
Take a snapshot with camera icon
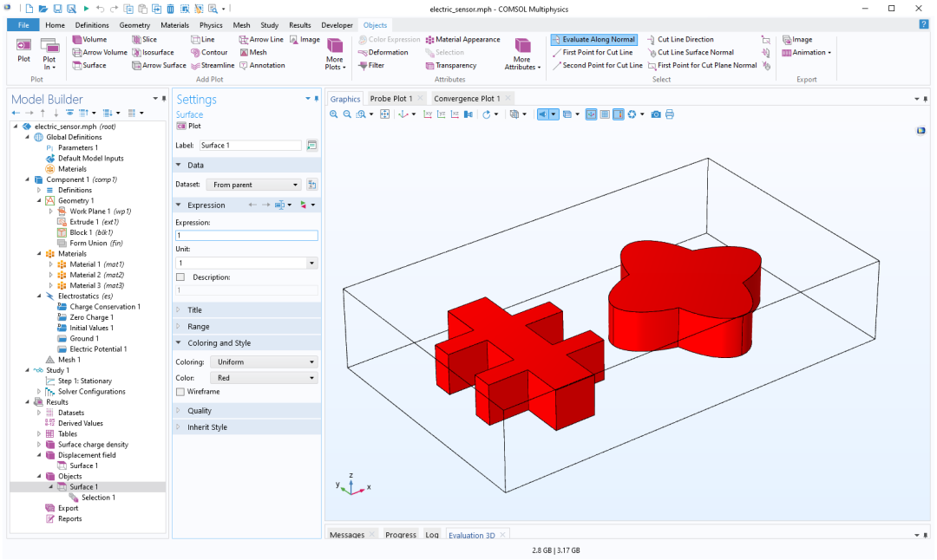[x=656, y=114]
